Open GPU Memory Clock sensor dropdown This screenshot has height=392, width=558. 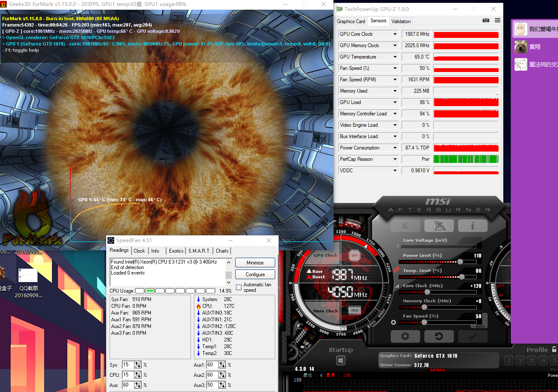[x=395, y=45]
